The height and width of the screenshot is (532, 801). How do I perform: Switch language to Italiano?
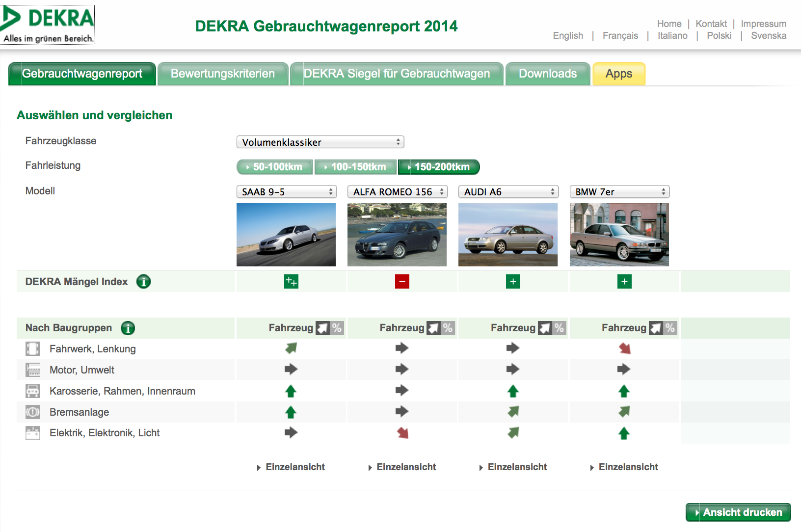click(x=672, y=36)
